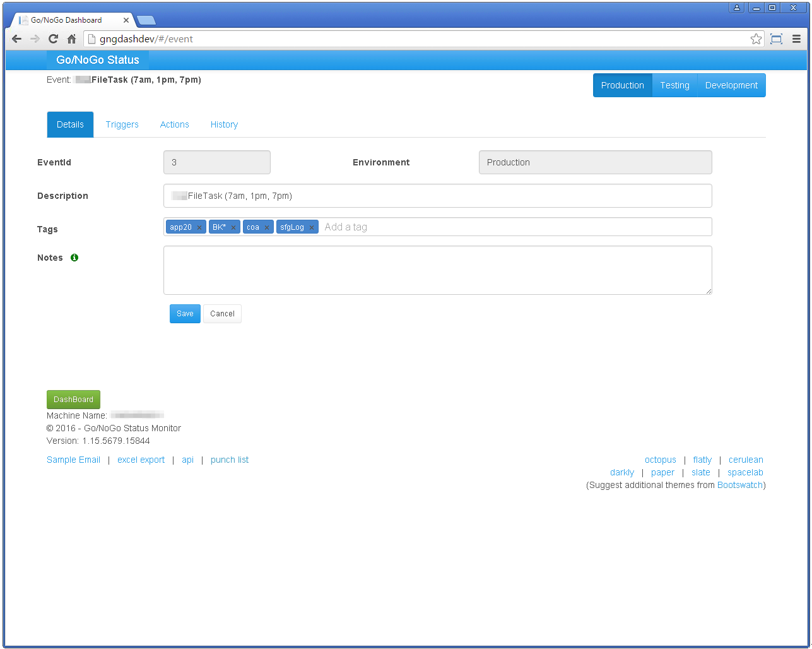Open the excel export link
The height and width of the screenshot is (649, 812).
141,460
